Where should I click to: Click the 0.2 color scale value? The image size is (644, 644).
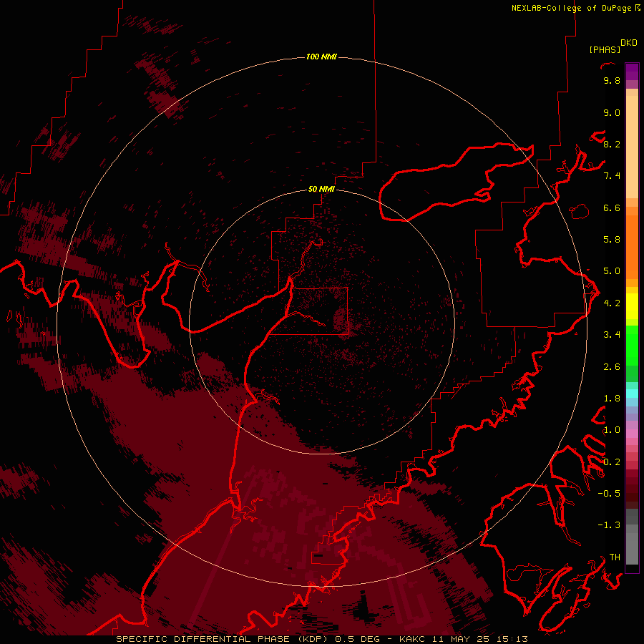point(612,462)
